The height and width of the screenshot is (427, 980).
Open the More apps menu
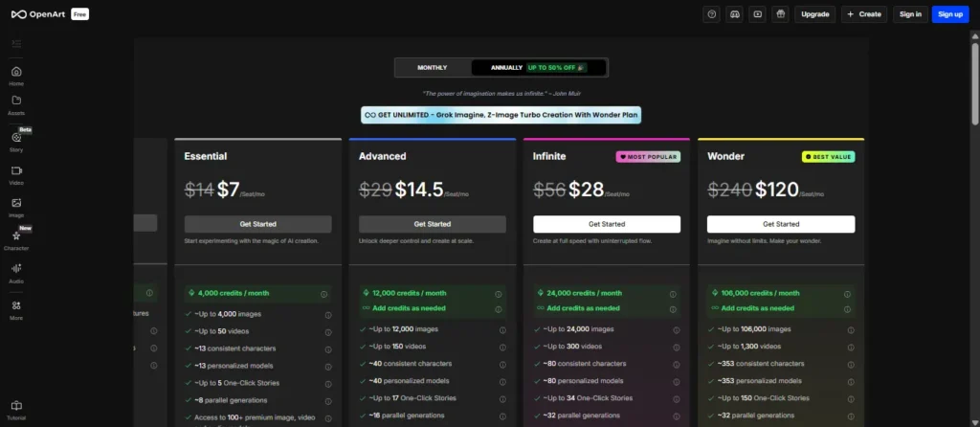click(16, 309)
